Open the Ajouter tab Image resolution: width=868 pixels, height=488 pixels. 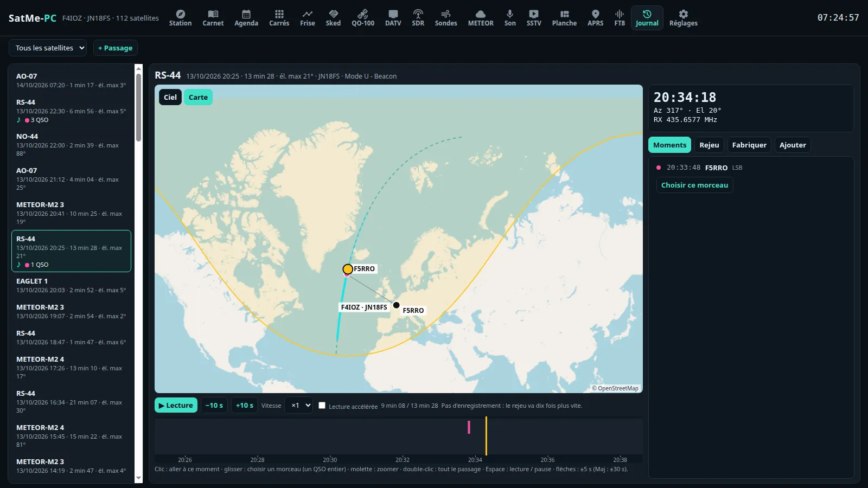pos(793,145)
